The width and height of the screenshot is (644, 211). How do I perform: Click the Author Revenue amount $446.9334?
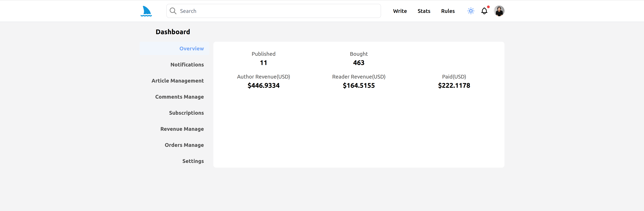point(263,85)
